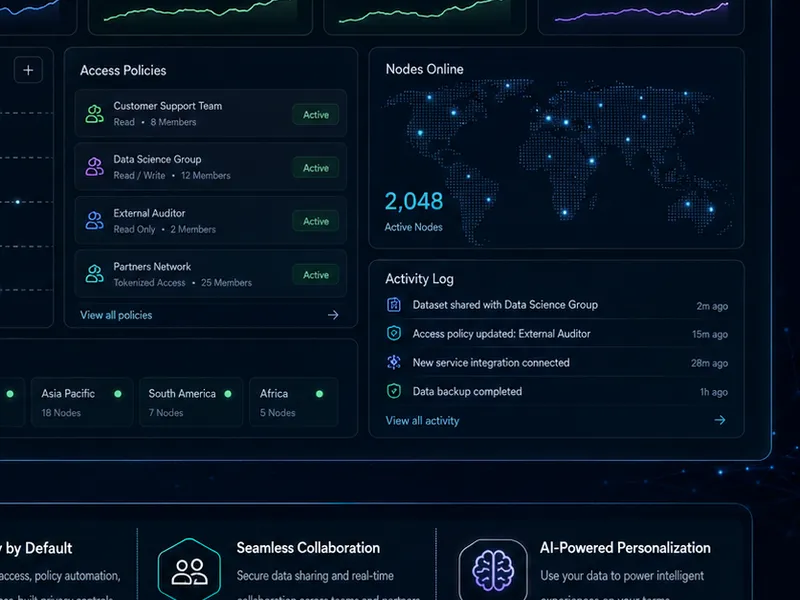Open View all policies link
Screen dimensions: 800x600
(x=116, y=315)
